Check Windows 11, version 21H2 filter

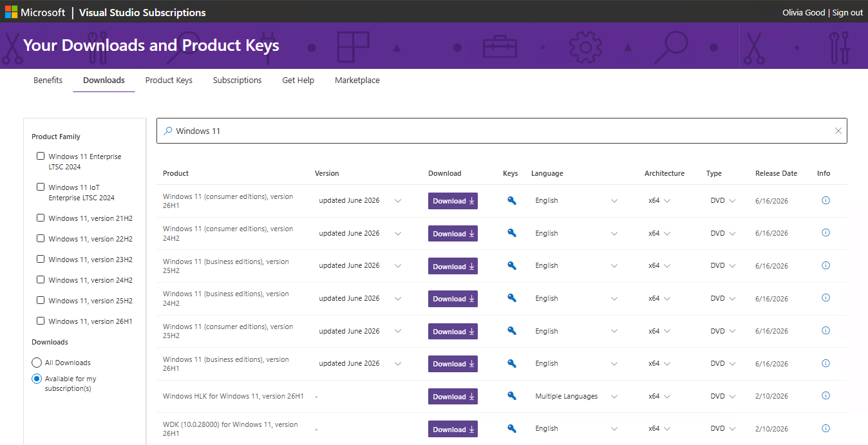[x=41, y=218]
